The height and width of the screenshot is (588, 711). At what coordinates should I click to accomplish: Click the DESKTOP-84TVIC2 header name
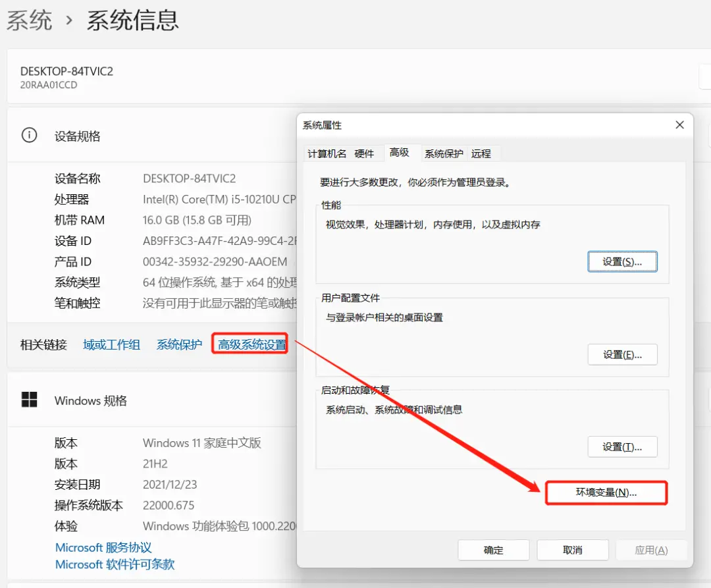[x=66, y=71]
